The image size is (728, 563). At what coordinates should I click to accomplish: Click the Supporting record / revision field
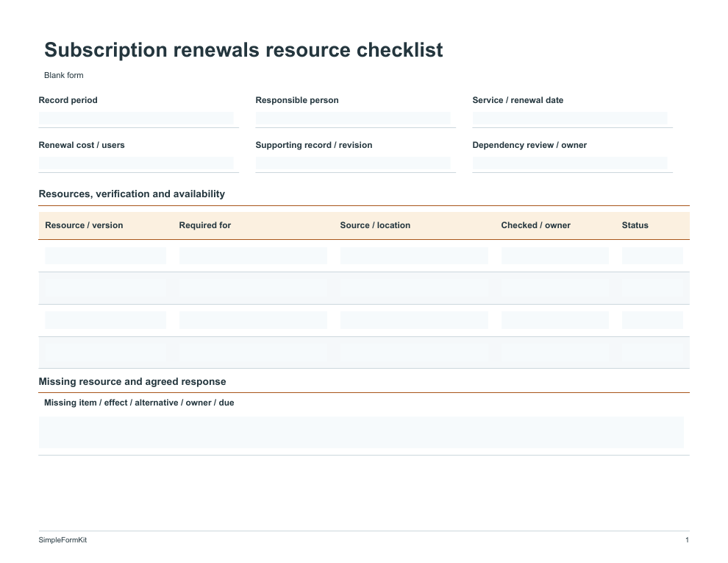tap(353, 163)
